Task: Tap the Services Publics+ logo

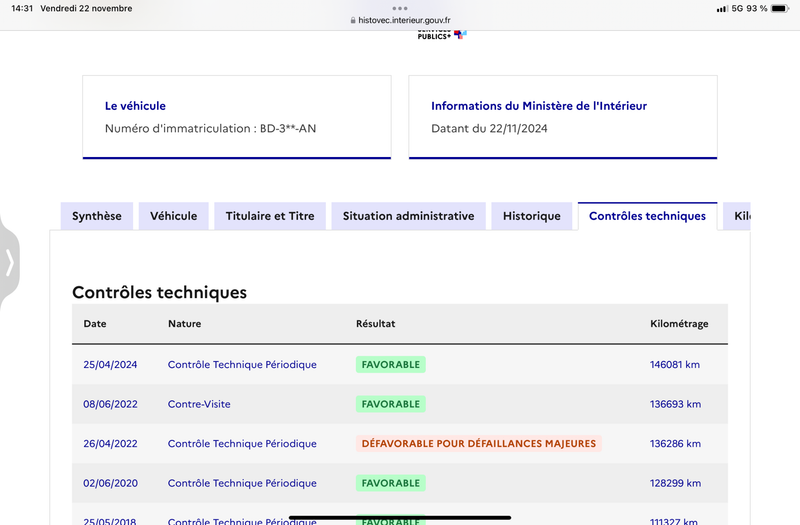Action: coord(442,35)
